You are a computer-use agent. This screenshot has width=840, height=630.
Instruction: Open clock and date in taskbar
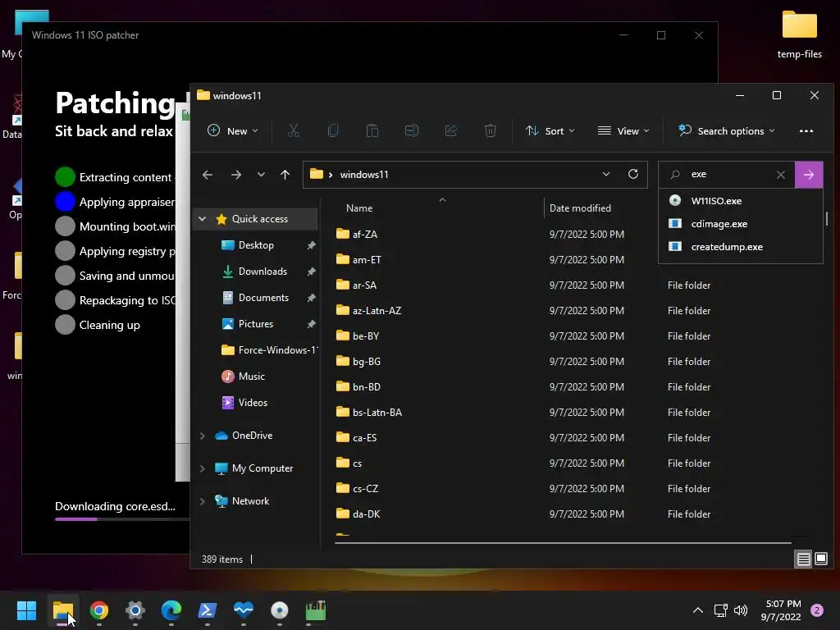(781, 610)
